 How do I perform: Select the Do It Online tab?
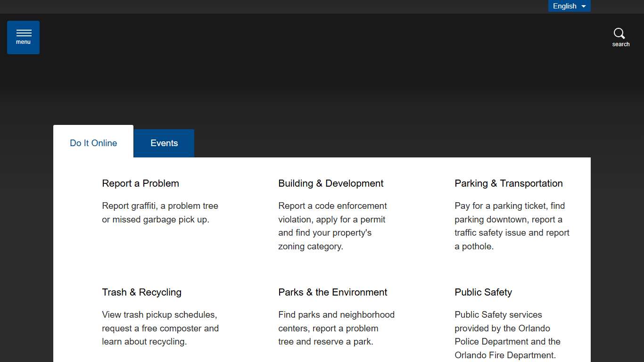pos(93,143)
